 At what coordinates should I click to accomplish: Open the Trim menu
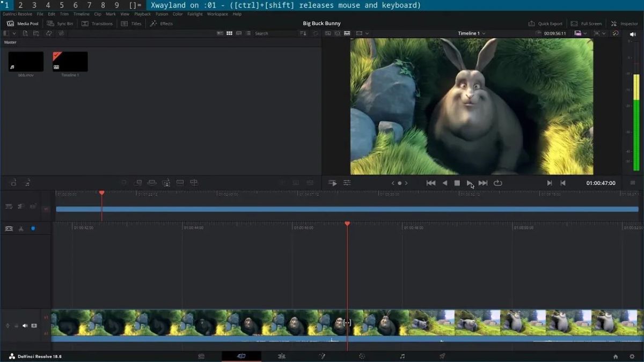point(64,14)
